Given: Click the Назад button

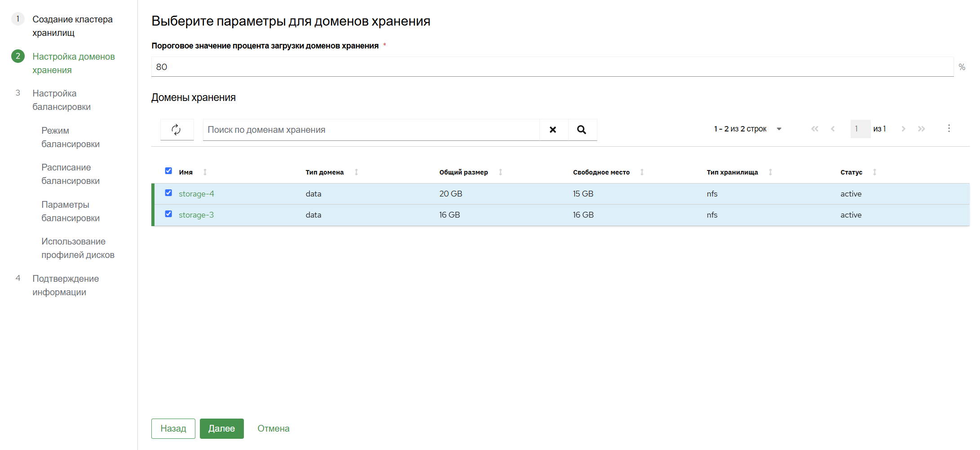Looking at the screenshot, I should [173, 428].
